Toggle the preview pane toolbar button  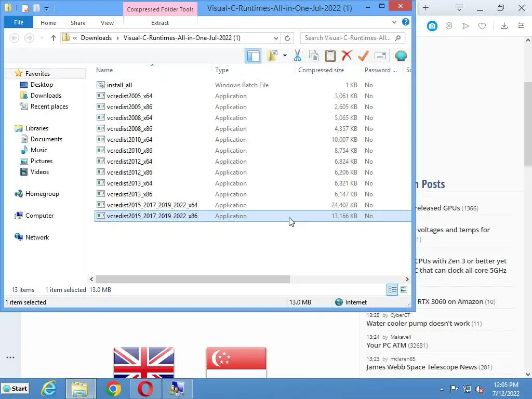tap(253, 56)
